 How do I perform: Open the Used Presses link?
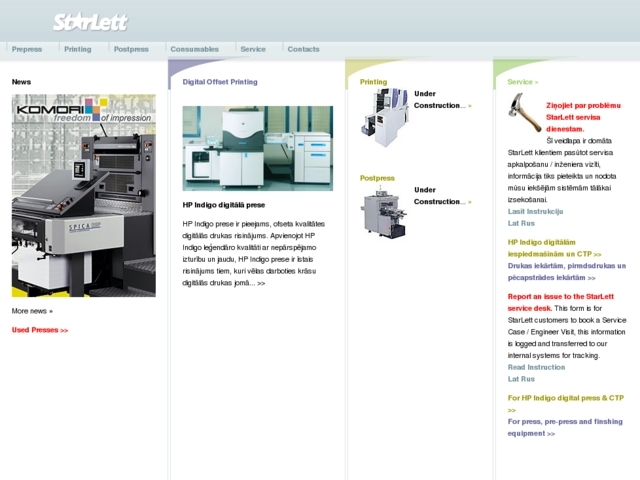pos(40,330)
